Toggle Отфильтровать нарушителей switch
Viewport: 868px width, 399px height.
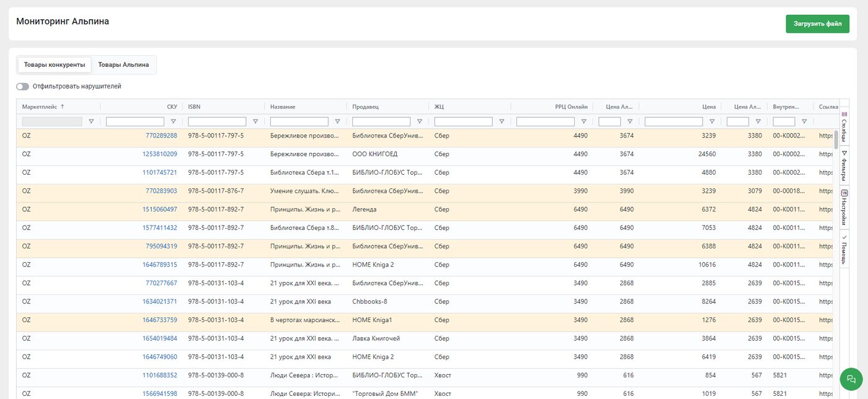pyautogui.click(x=22, y=87)
